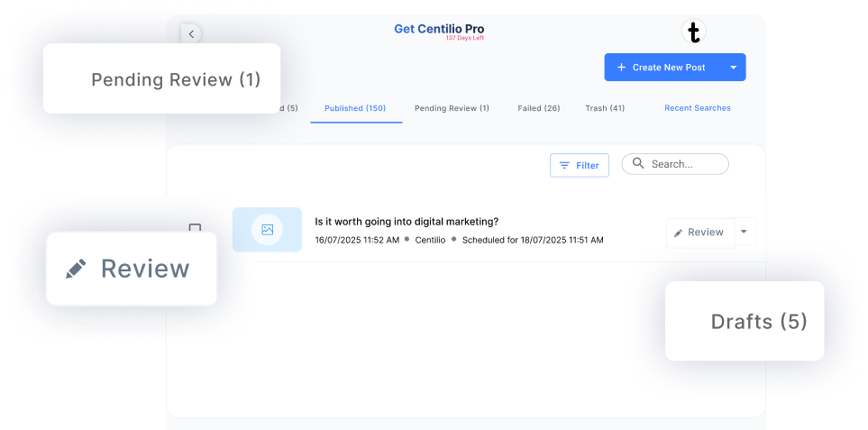Click the enlarged Pending Review (1) callout
Screen dimensions: 868x430
coord(161,78)
